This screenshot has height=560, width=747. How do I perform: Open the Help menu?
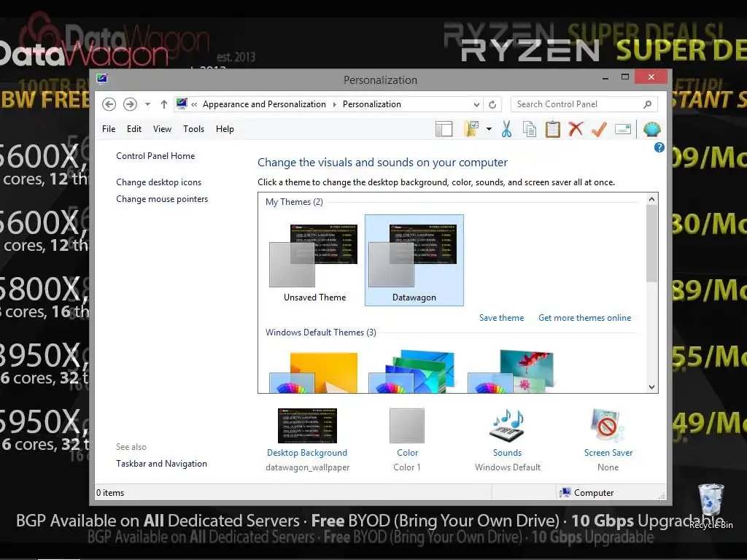[x=225, y=129]
